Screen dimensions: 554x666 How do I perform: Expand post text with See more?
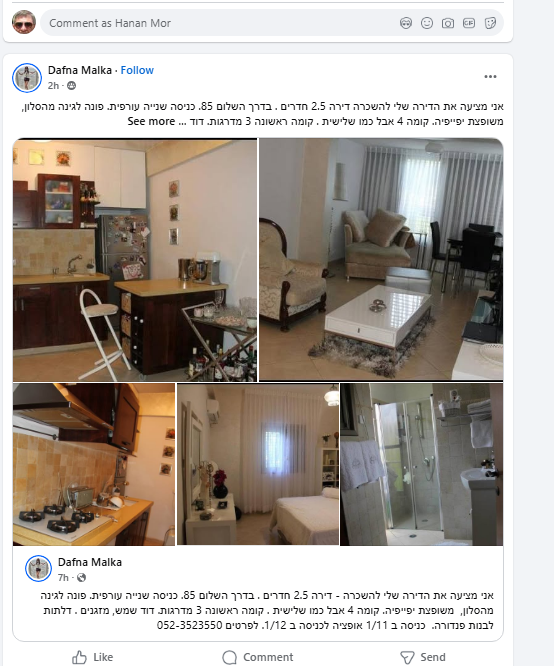[151, 121]
